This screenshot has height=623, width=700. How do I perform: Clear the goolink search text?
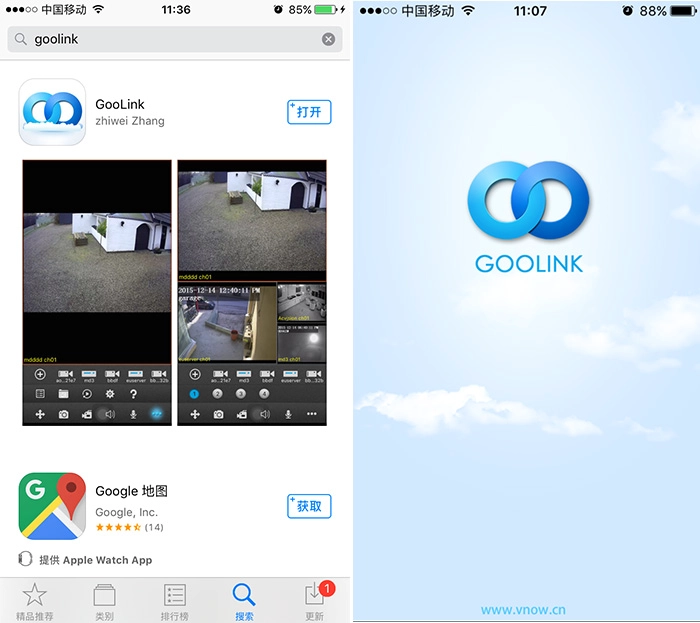[329, 39]
